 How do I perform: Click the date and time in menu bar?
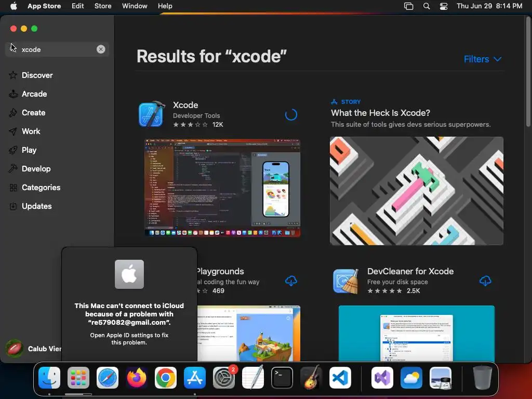[x=489, y=6]
